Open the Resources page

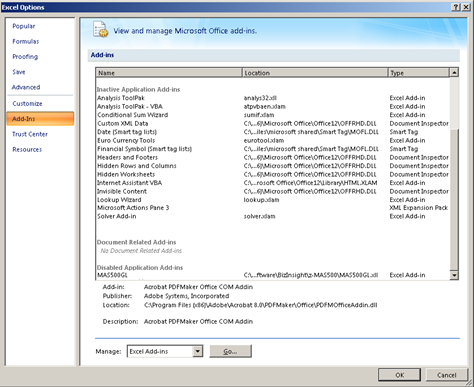click(x=27, y=149)
